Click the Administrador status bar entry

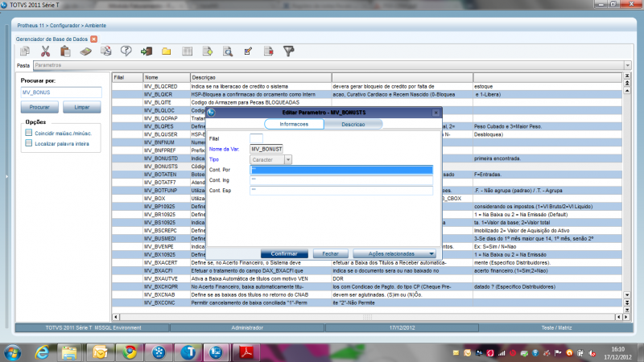pos(247,328)
